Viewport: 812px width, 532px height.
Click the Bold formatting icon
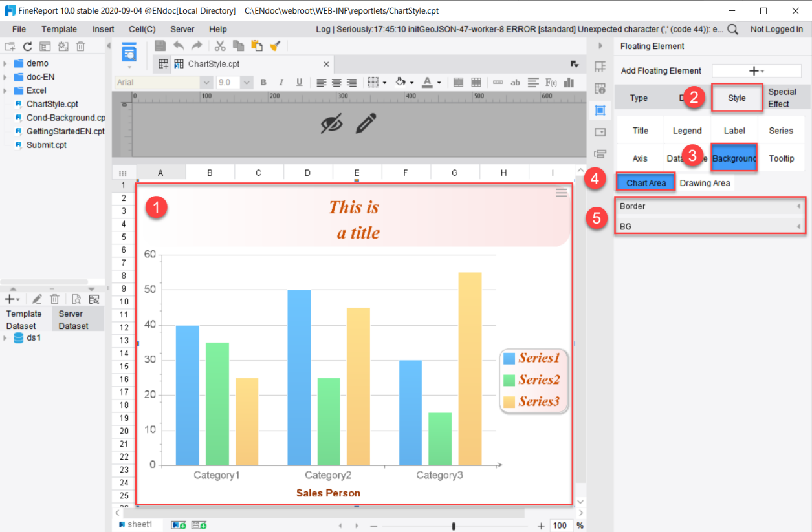263,82
